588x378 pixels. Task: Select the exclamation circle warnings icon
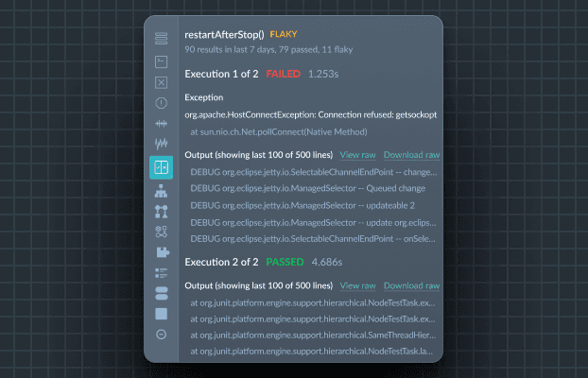tap(161, 103)
